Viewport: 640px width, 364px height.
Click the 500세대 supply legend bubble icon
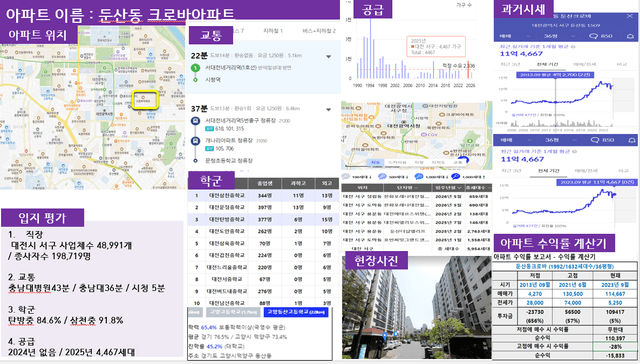point(382,177)
